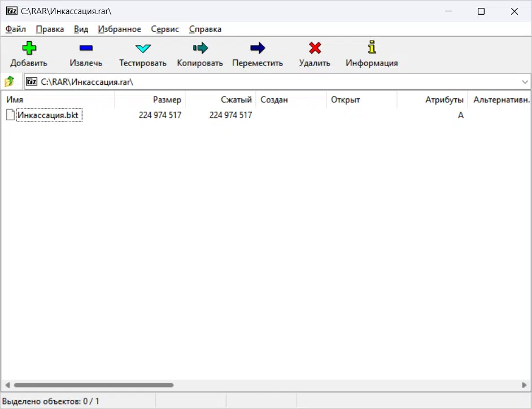532x409 pixels.
Task: Click the Переместить blue arrow icon
Action: (258, 49)
